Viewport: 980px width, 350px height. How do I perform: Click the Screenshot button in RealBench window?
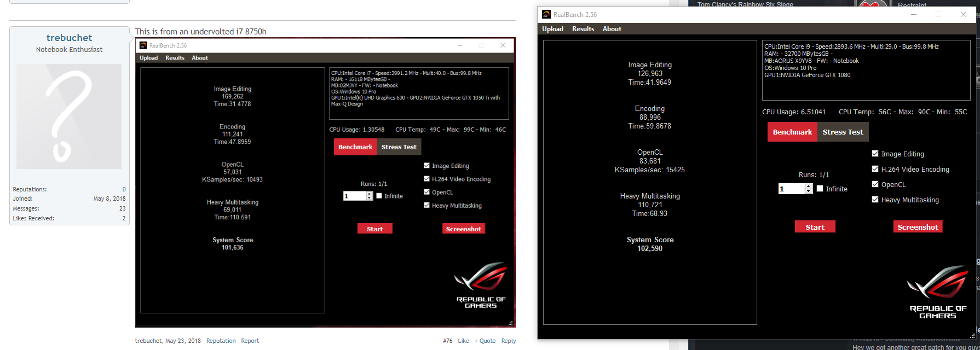(918, 227)
